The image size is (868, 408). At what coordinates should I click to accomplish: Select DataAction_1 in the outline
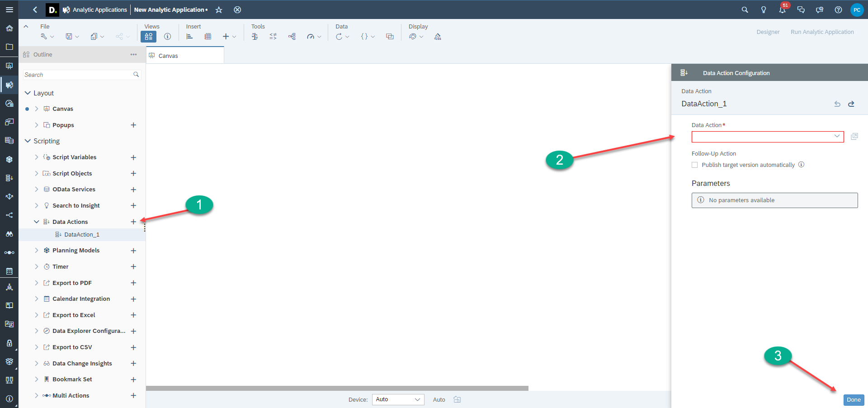coord(81,235)
